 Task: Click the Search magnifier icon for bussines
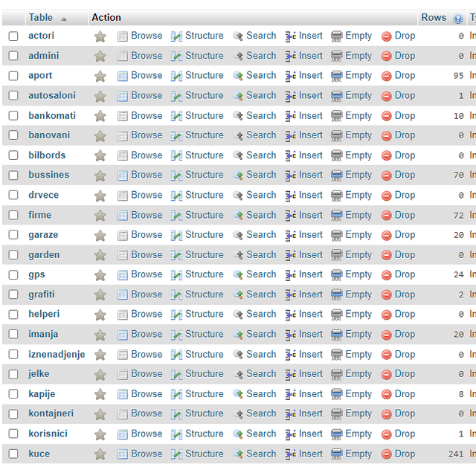point(238,175)
